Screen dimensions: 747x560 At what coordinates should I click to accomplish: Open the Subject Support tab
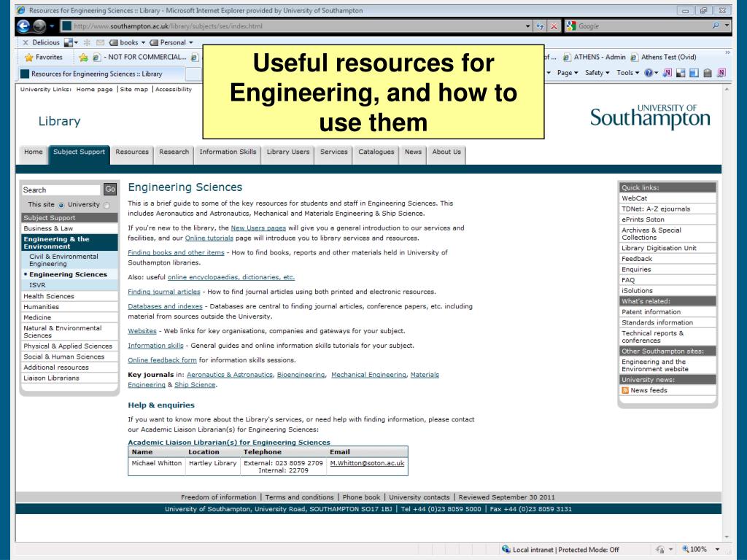tap(79, 155)
